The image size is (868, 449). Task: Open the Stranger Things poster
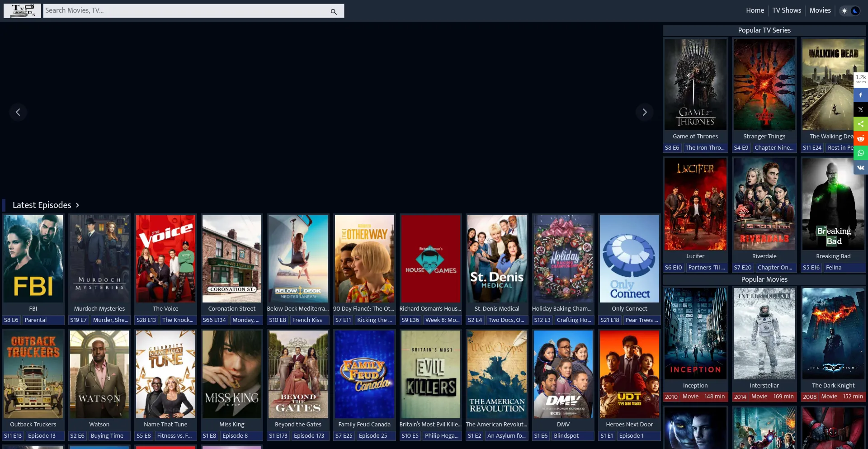click(764, 85)
